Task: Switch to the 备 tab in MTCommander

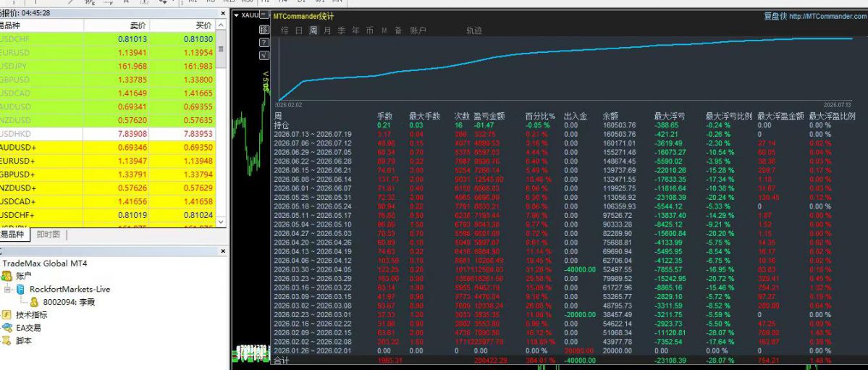Action: pos(398,30)
